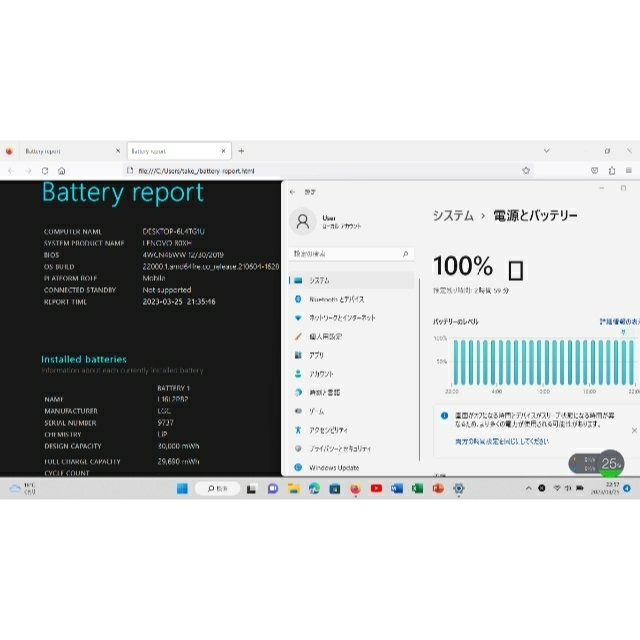Click the Firefox icon on the taskbar

[356, 488]
